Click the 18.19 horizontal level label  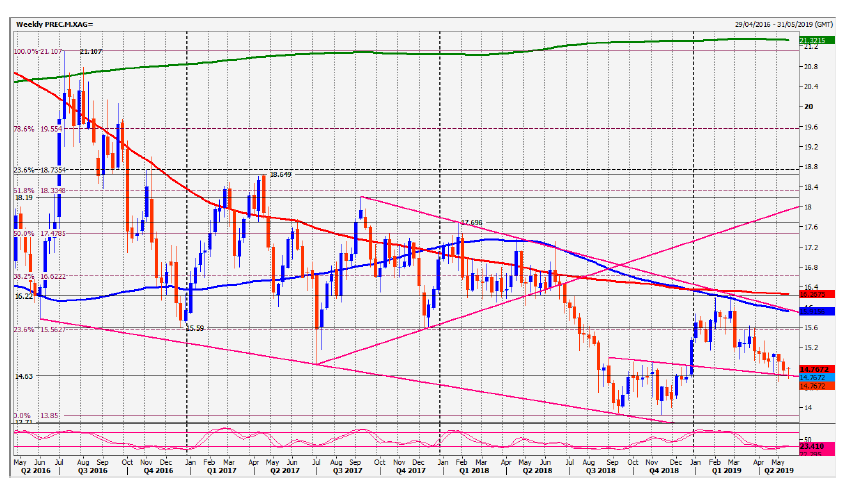[23, 198]
